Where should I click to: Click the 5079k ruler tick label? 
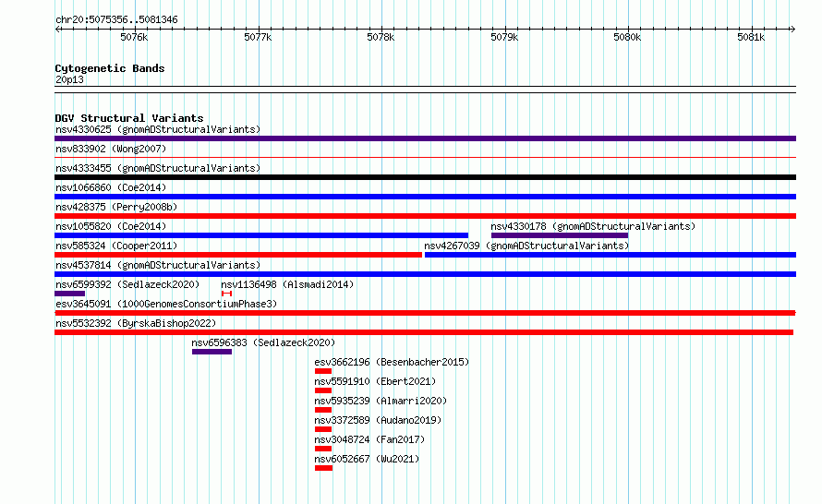point(504,37)
